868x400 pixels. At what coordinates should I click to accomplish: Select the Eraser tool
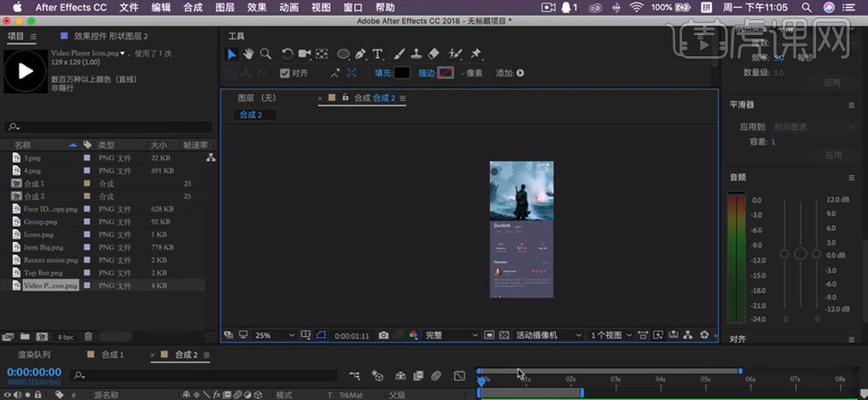point(434,54)
